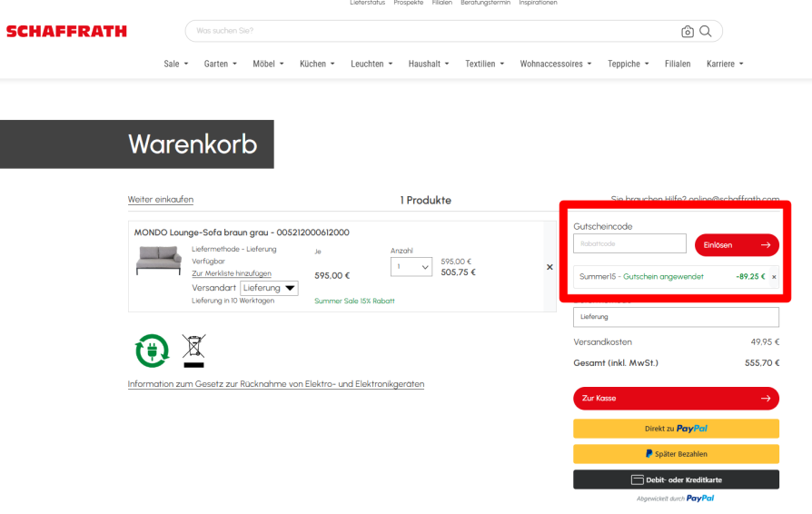Remove the Summer15 voucher
812x514 pixels.
click(x=774, y=277)
